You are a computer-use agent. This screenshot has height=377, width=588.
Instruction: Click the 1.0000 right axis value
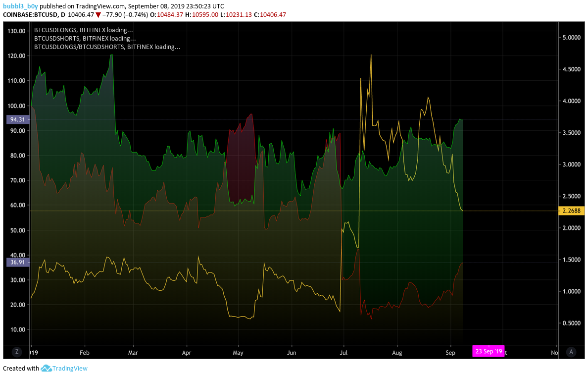click(x=571, y=291)
